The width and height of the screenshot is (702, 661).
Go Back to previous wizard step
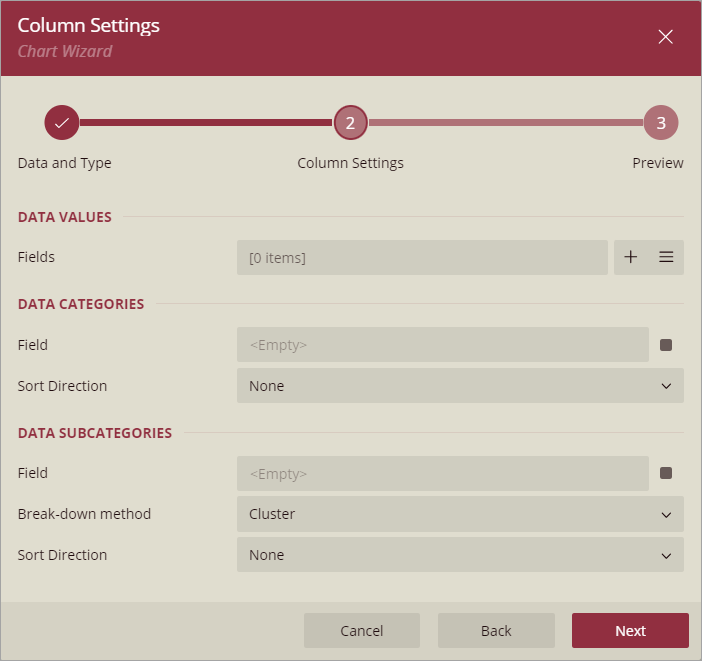pyautogui.click(x=496, y=631)
